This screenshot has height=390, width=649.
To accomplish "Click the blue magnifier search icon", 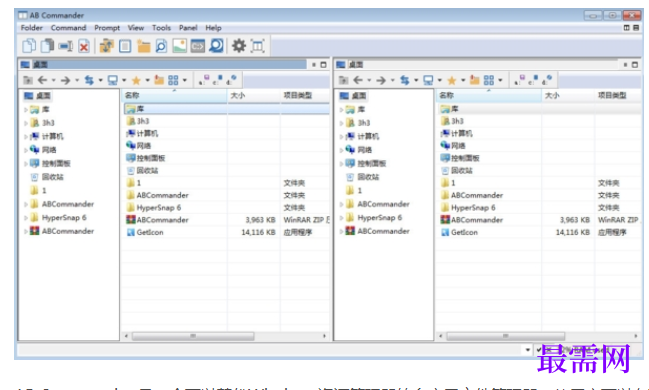I will point(216,46).
